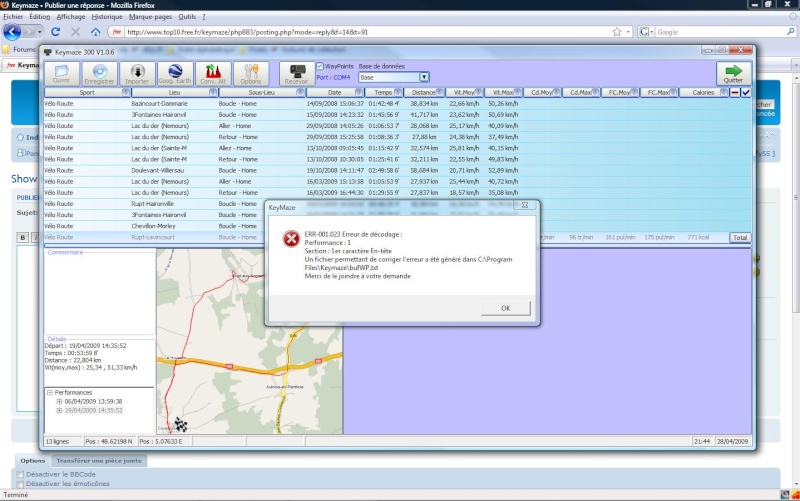Open the Goog. Earth export tool
The height and width of the screenshot is (501, 800).
175,73
